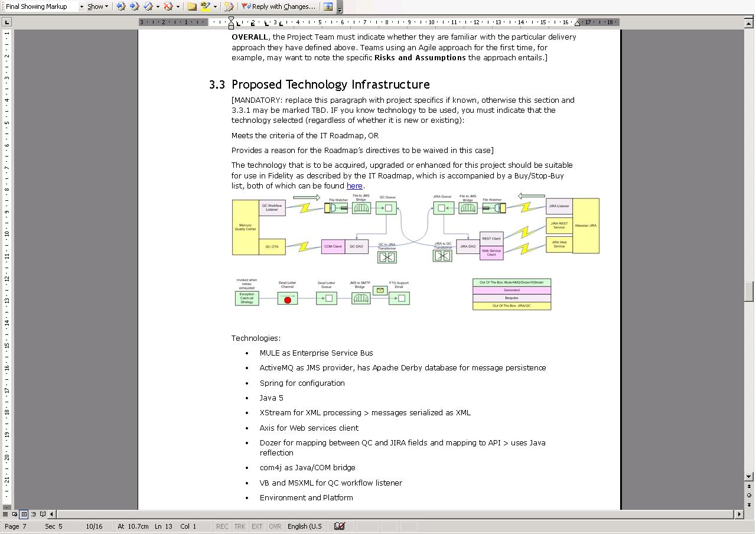Apply the yellow highlight pen

pos(205,6)
